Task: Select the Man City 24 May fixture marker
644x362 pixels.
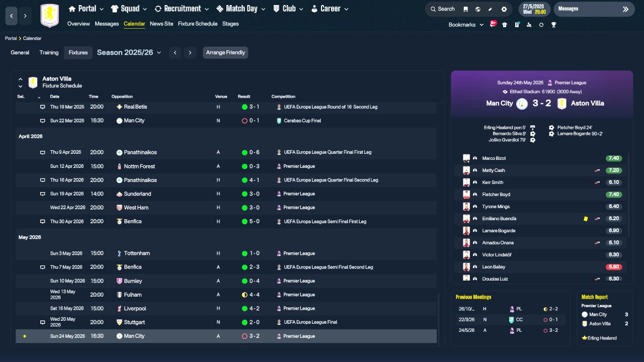Action: point(24,336)
